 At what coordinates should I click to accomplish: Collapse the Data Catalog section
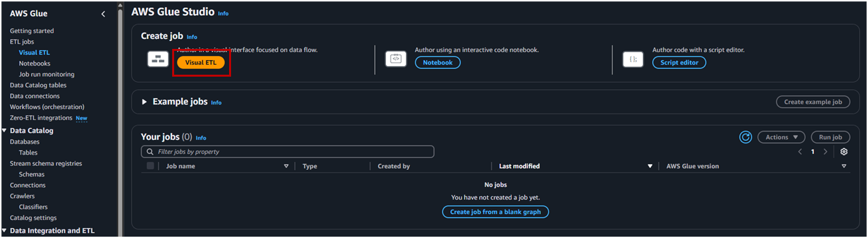click(4, 130)
